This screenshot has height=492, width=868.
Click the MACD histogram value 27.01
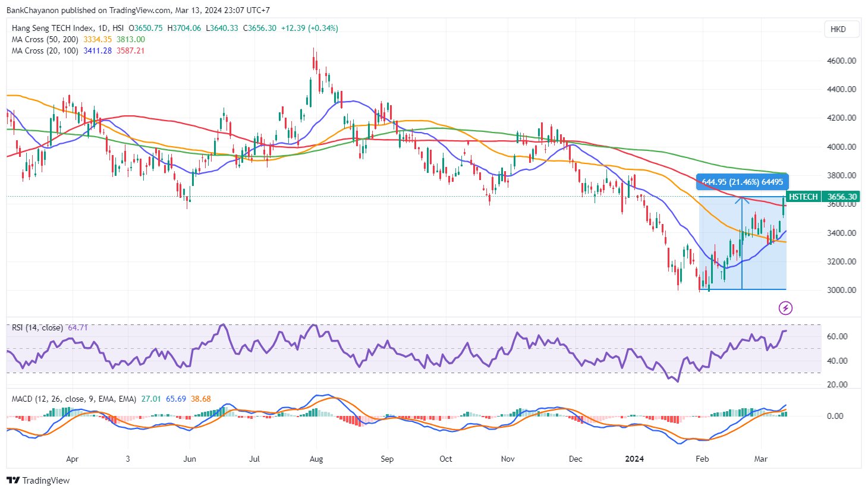(x=151, y=399)
